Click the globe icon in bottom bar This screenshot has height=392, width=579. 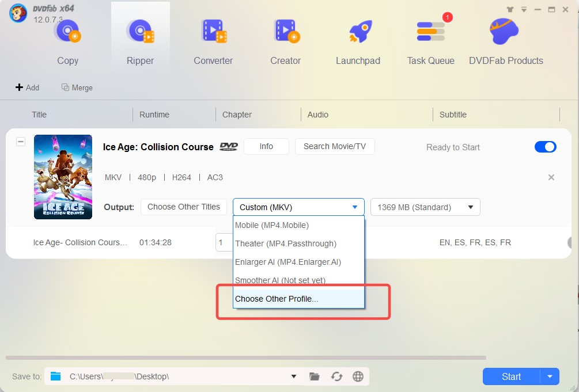click(x=358, y=376)
